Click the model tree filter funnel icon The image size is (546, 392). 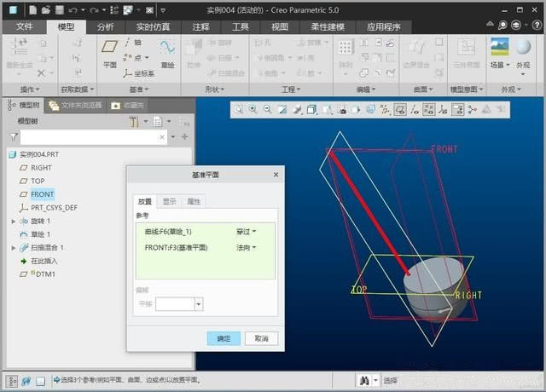tap(14, 137)
